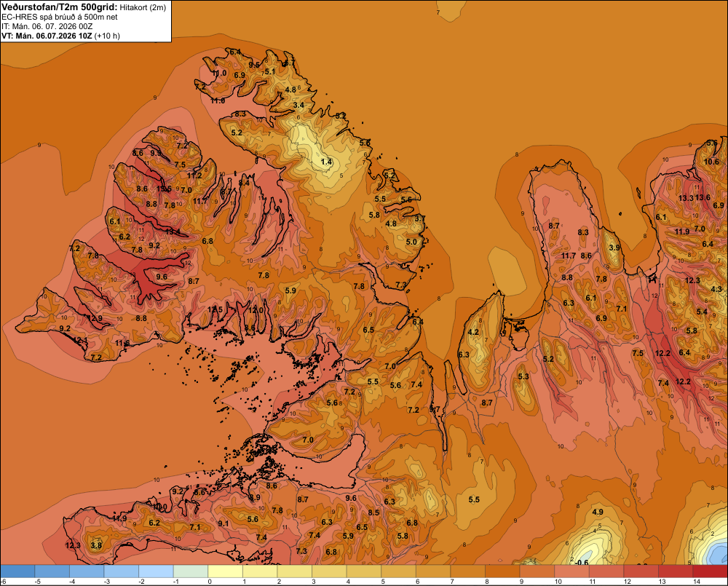This screenshot has width=728, height=586.
Task: Click the 4.3 temperature value
Action: tap(716, 289)
